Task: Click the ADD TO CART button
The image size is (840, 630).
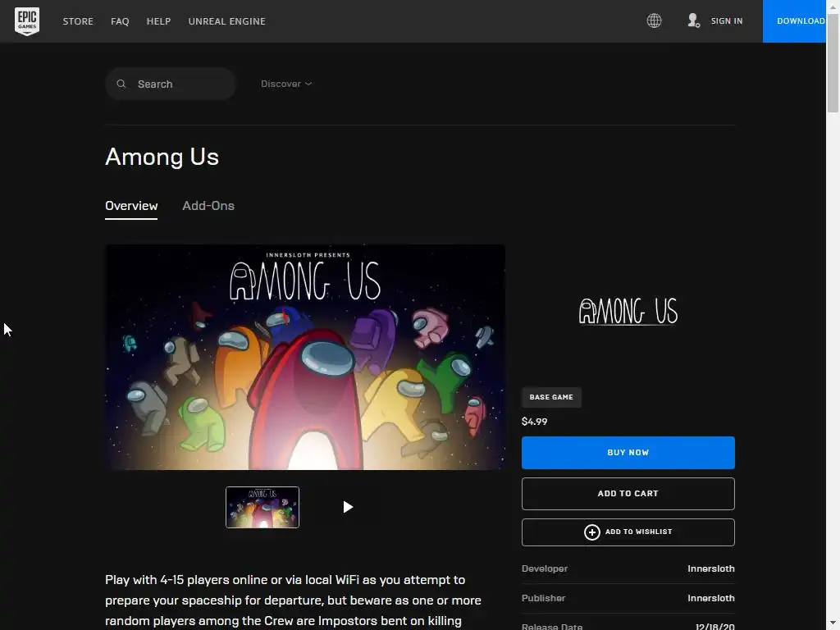Action: 628,493
